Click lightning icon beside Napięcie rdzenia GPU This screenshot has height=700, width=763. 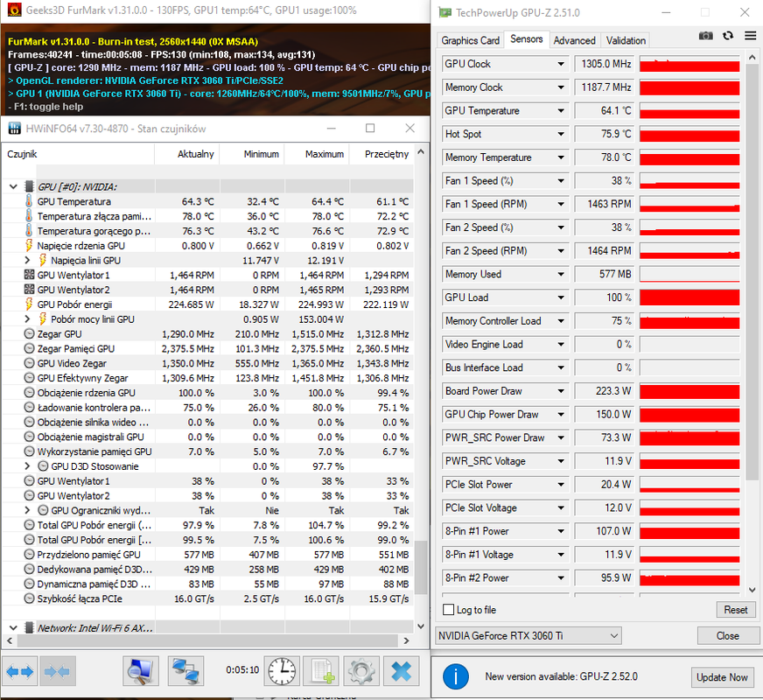pyautogui.click(x=29, y=246)
